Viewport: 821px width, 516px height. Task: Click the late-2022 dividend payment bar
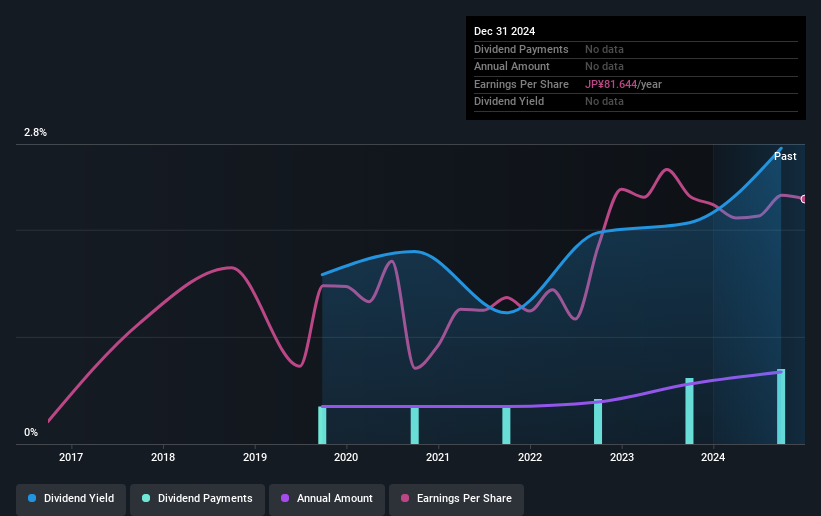tap(598, 422)
